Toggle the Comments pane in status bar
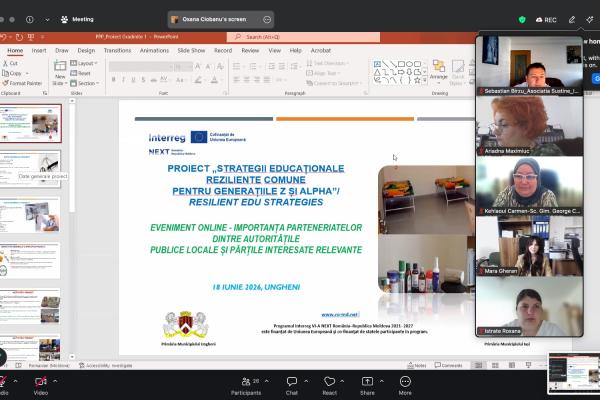Image resolution: width=600 pixels, height=400 pixels. pyautogui.click(x=448, y=366)
